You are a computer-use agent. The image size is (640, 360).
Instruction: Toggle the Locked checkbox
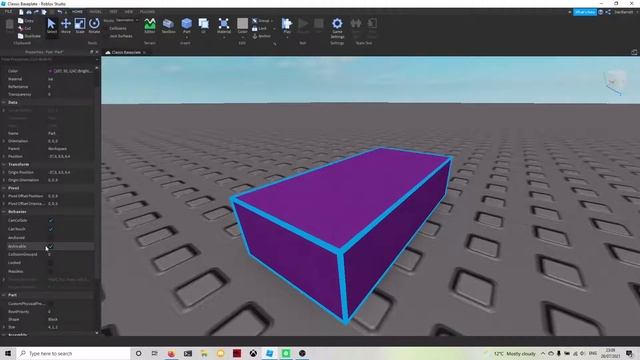coord(51,263)
